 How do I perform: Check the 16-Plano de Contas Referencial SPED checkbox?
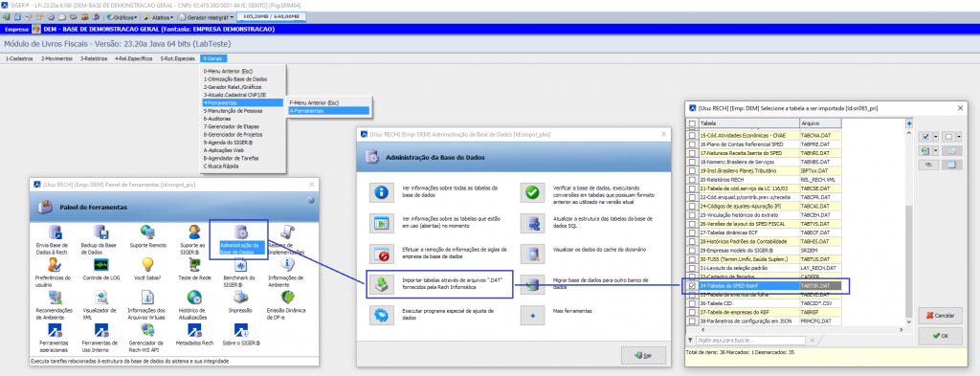(692, 144)
